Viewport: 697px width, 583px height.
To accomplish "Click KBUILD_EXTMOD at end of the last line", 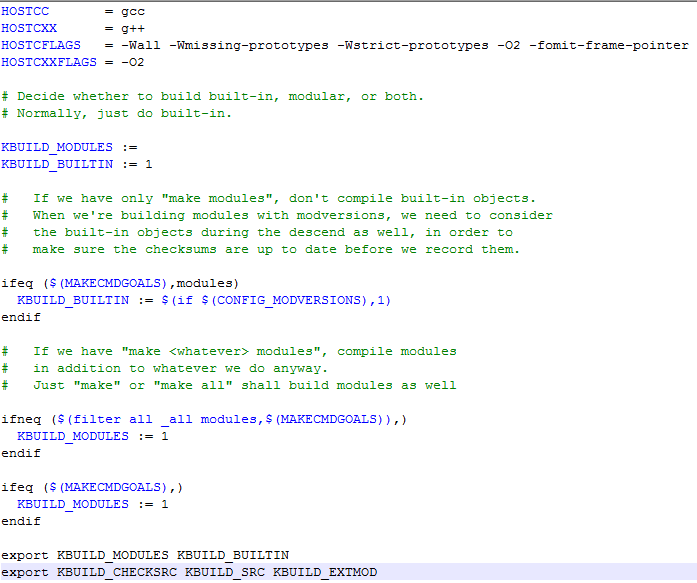I will coord(325,572).
